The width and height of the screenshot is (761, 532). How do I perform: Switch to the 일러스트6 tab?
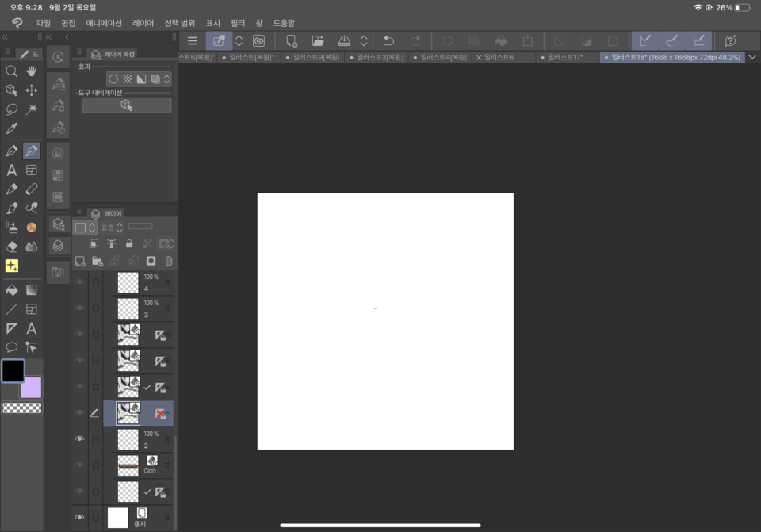[503, 57]
